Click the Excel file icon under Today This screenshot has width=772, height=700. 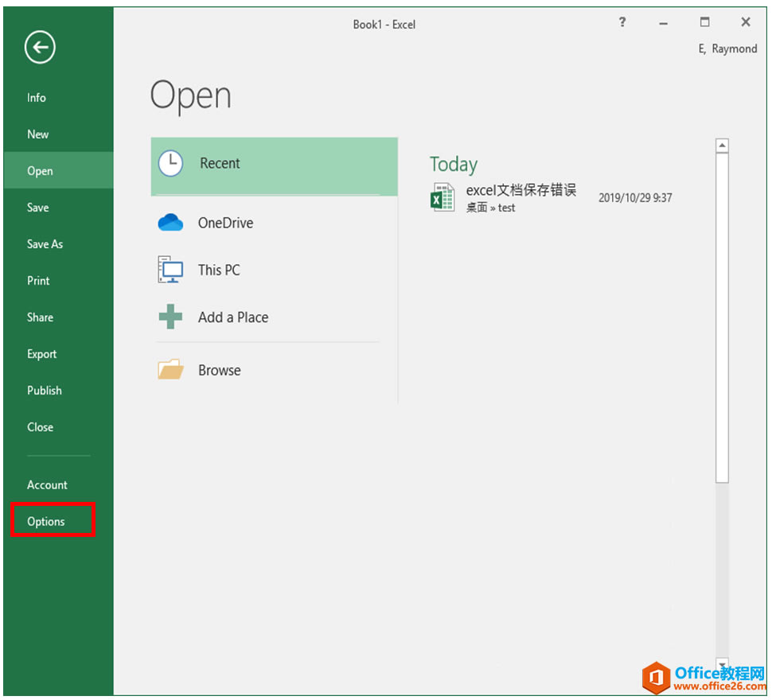(443, 197)
